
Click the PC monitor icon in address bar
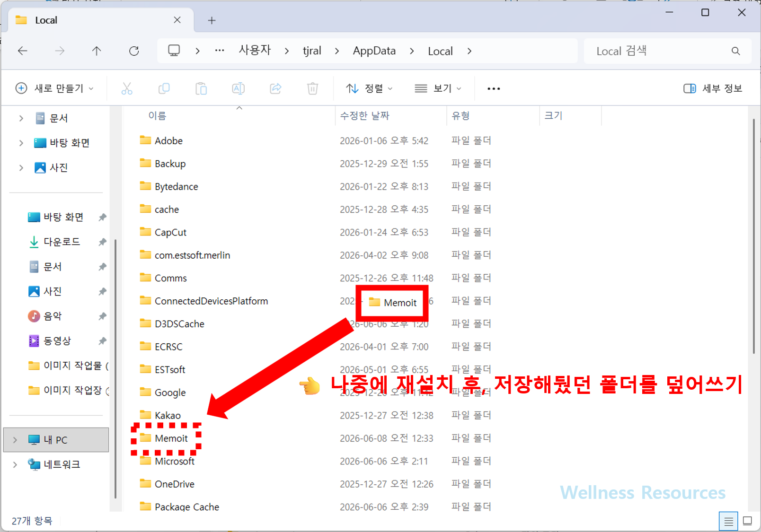pyautogui.click(x=174, y=51)
